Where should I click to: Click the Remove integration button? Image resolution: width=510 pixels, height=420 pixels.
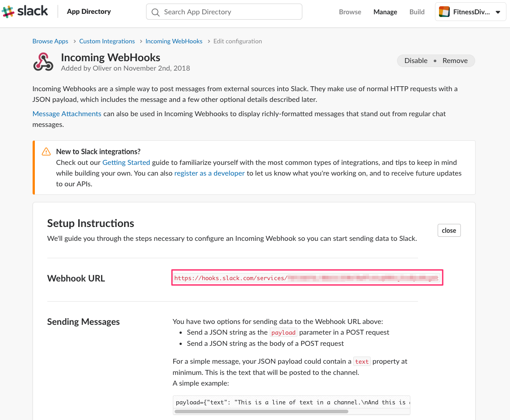(x=455, y=61)
